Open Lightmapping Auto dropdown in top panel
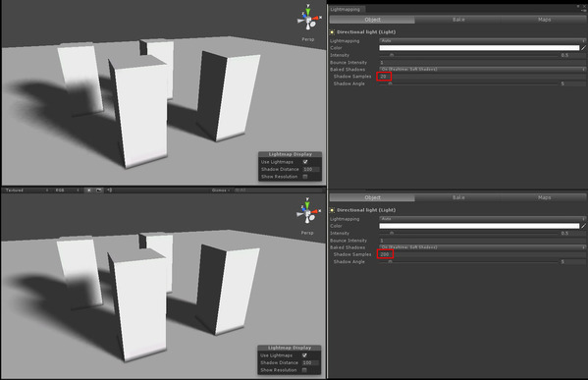Screen dimensions: 588x380 coord(482,40)
